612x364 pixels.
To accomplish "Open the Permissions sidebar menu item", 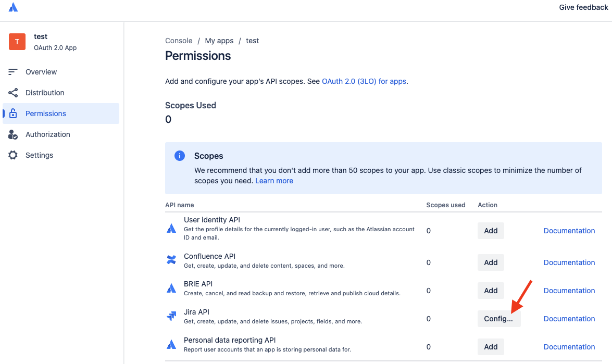I will [46, 114].
